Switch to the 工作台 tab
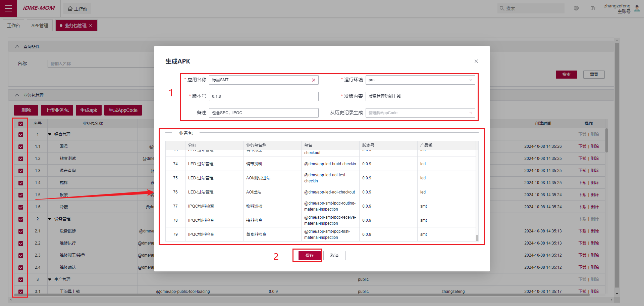Image resolution: width=644 pixels, height=306 pixels. click(13, 26)
